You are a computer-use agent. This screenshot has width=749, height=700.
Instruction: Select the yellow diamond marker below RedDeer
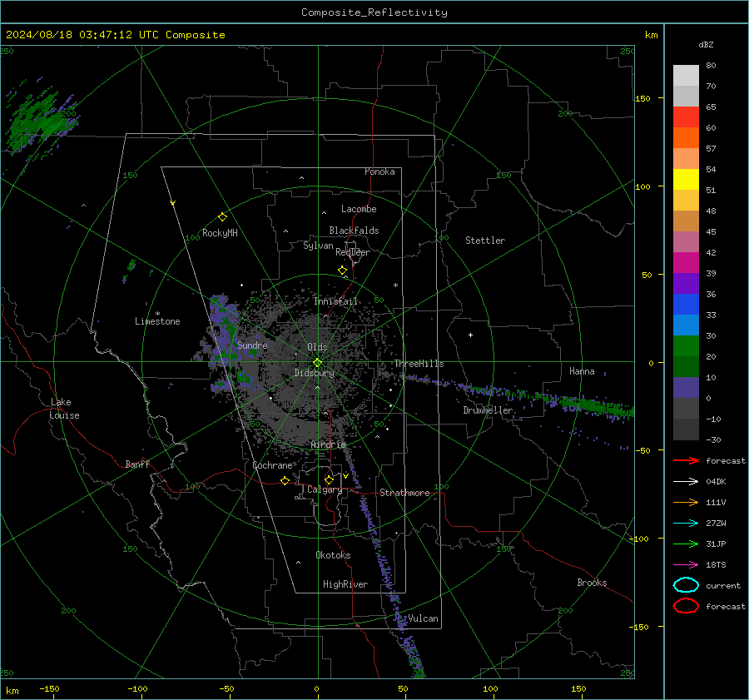342,270
